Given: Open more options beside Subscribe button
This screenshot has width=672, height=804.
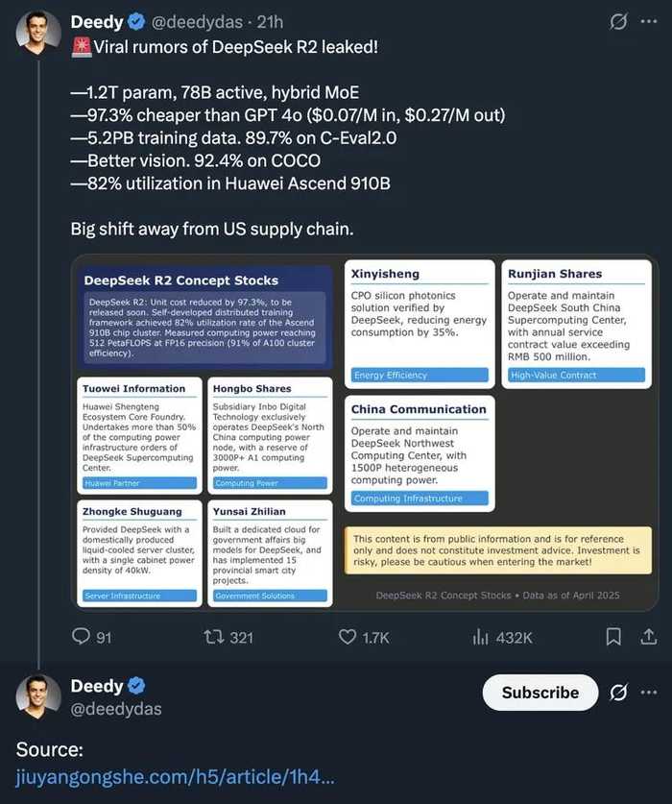Looking at the screenshot, I should pyautogui.click(x=649, y=692).
